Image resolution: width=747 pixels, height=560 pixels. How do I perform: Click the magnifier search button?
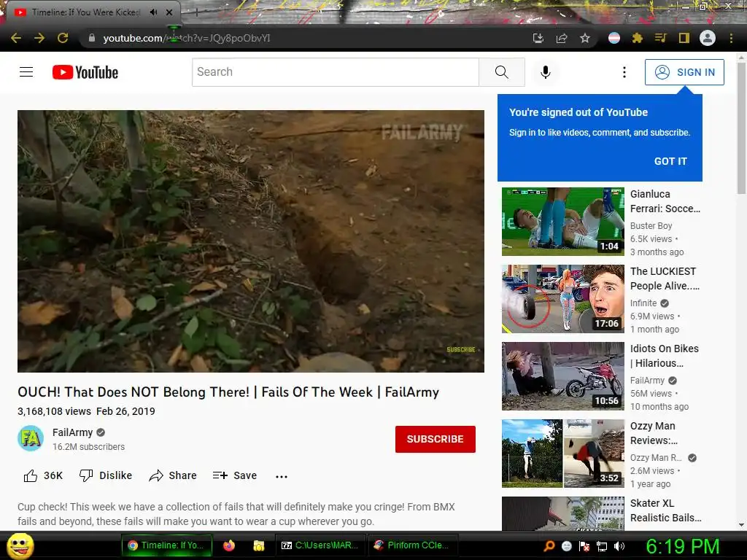tap(502, 72)
